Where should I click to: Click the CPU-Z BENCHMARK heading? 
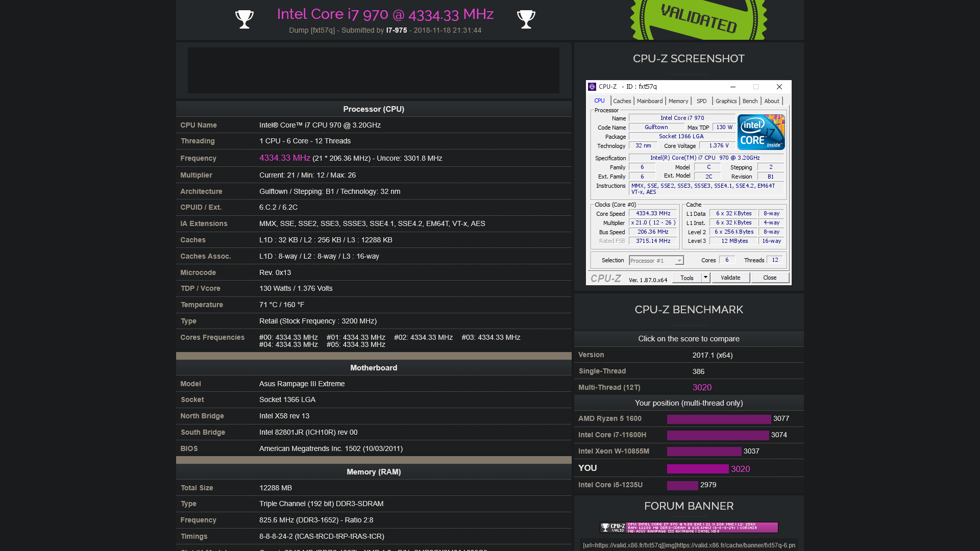point(689,310)
